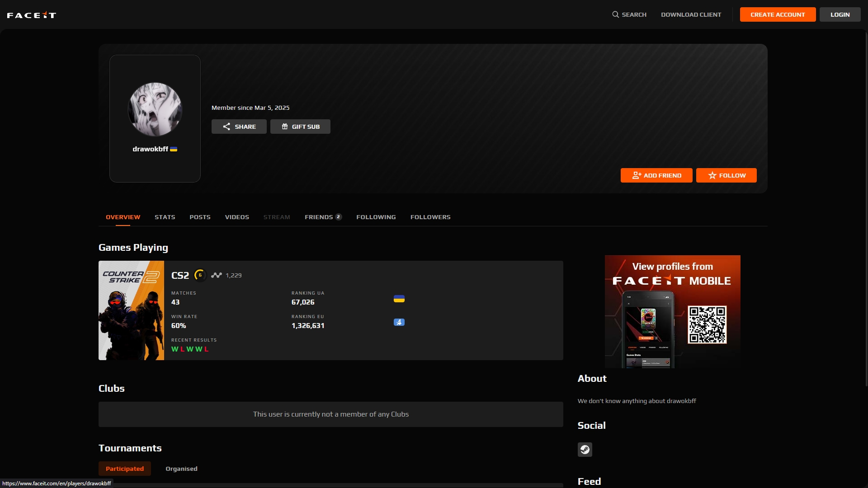868x488 pixels.
Task: Click the drawokbff profile avatar
Action: (x=155, y=109)
